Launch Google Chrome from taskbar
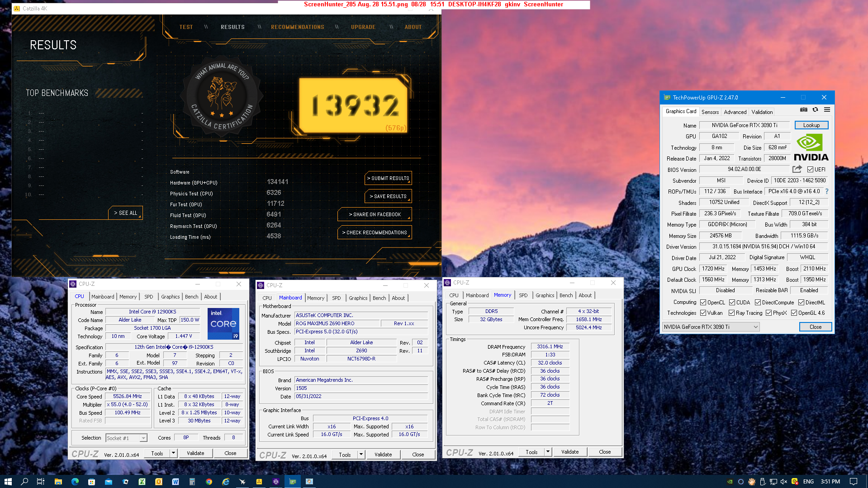Viewport: 868px width, 488px height. [x=209, y=482]
